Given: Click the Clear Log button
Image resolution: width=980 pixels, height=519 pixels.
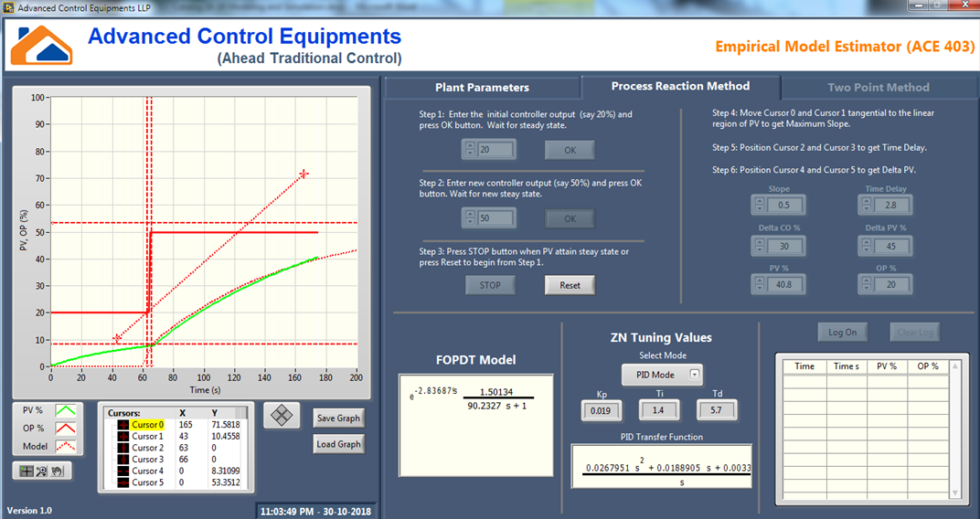Looking at the screenshot, I should point(915,333).
